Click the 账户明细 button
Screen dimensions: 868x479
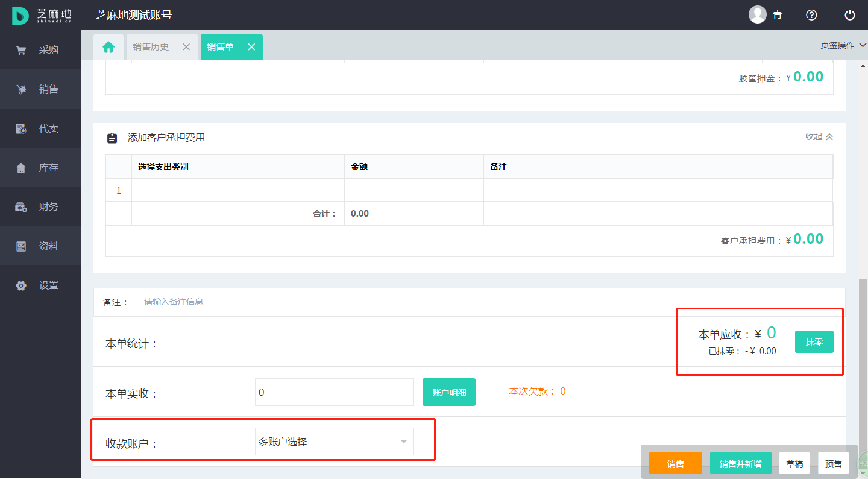tap(449, 392)
